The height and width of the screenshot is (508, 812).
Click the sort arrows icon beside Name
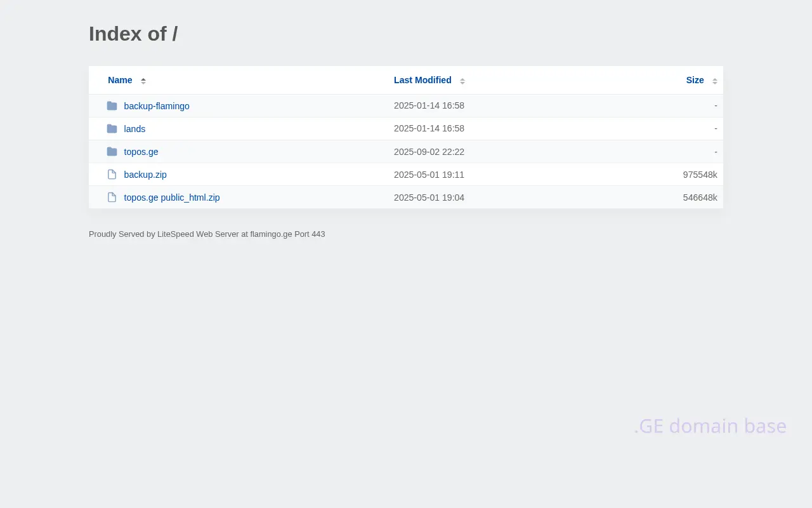point(143,81)
